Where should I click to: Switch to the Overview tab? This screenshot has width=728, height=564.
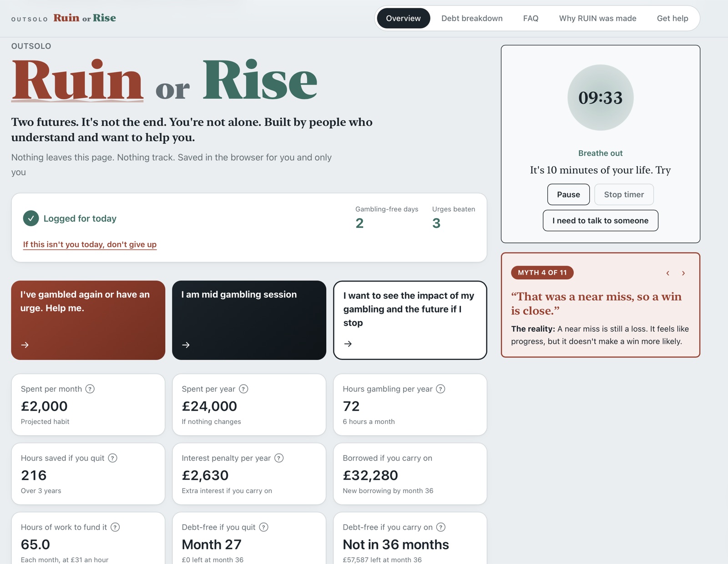(x=403, y=18)
